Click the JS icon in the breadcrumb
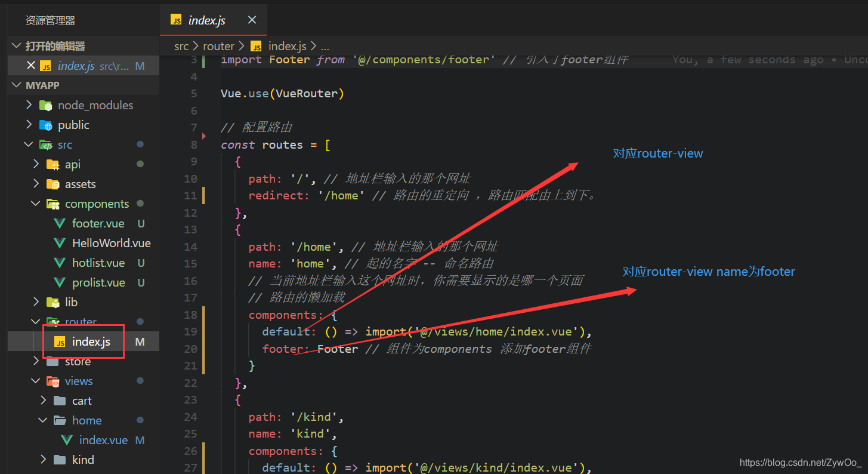 coord(257,47)
